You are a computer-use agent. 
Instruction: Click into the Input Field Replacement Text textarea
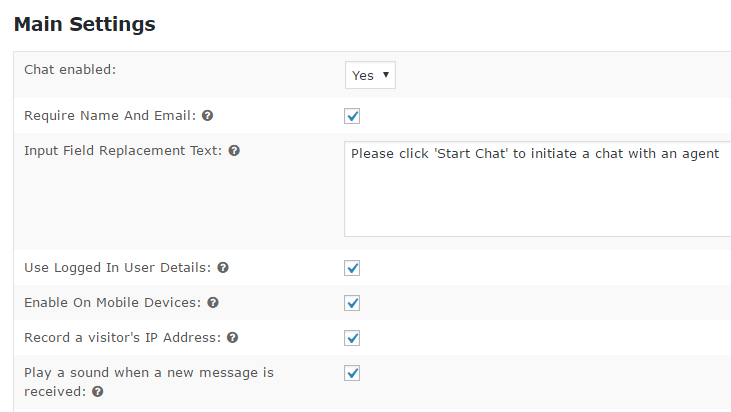click(538, 189)
